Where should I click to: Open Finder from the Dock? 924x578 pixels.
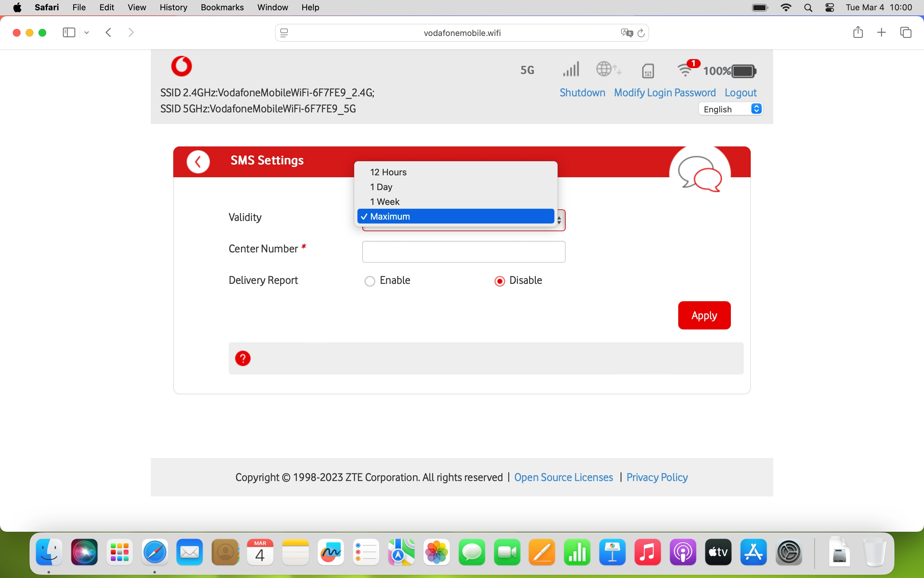[x=49, y=552]
